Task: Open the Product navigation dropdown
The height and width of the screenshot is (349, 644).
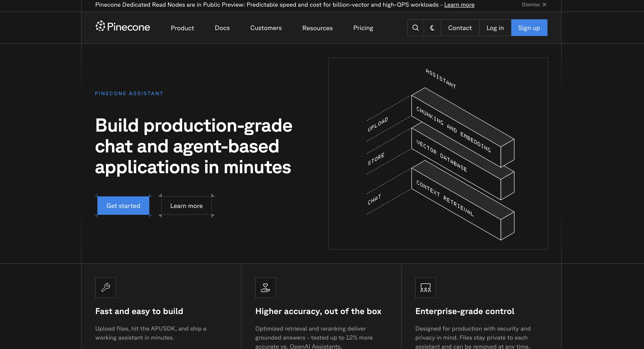Action: click(x=182, y=28)
